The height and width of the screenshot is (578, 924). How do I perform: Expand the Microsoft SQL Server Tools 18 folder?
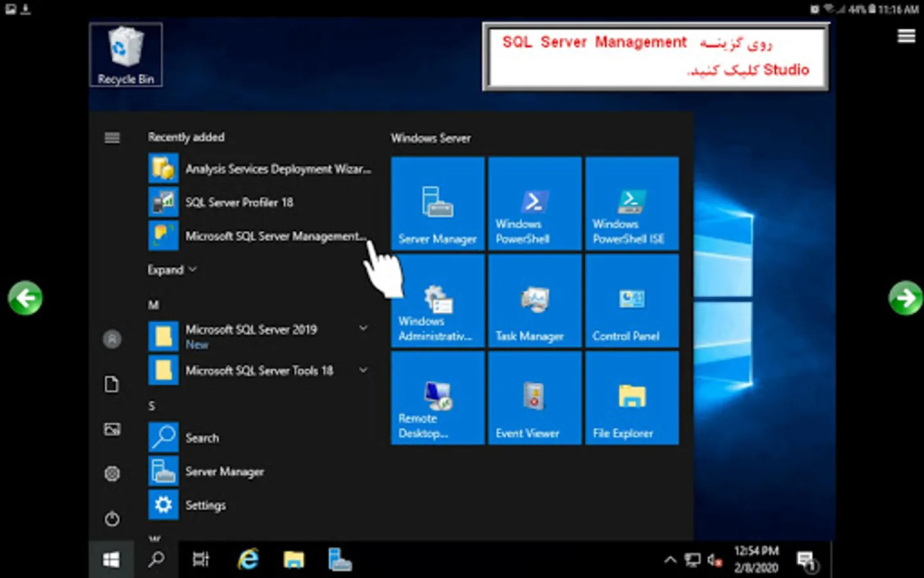363,370
